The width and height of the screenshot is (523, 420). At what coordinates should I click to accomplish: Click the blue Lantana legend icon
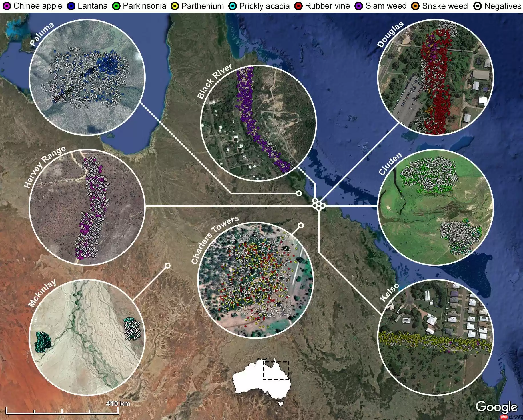(x=71, y=6)
